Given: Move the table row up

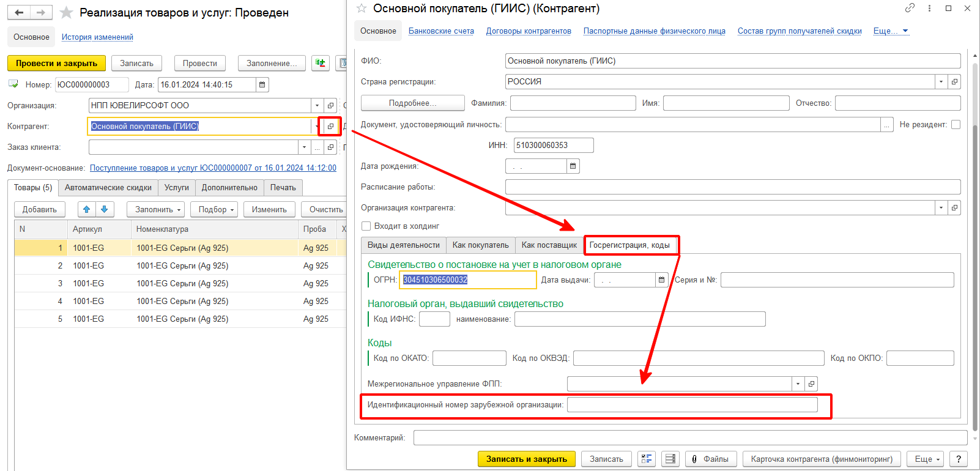Looking at the screenshot, I should coord(86,209).
